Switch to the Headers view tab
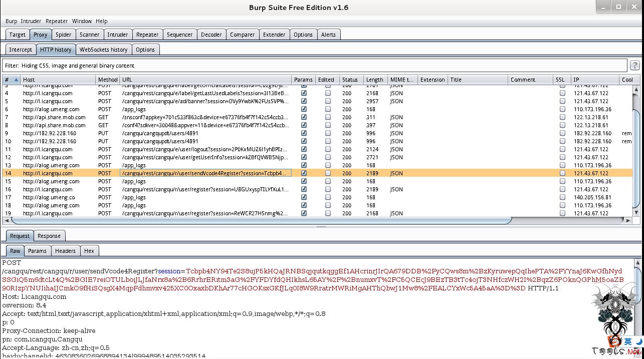Screen dimensions: 644x359 click(65, 251)
